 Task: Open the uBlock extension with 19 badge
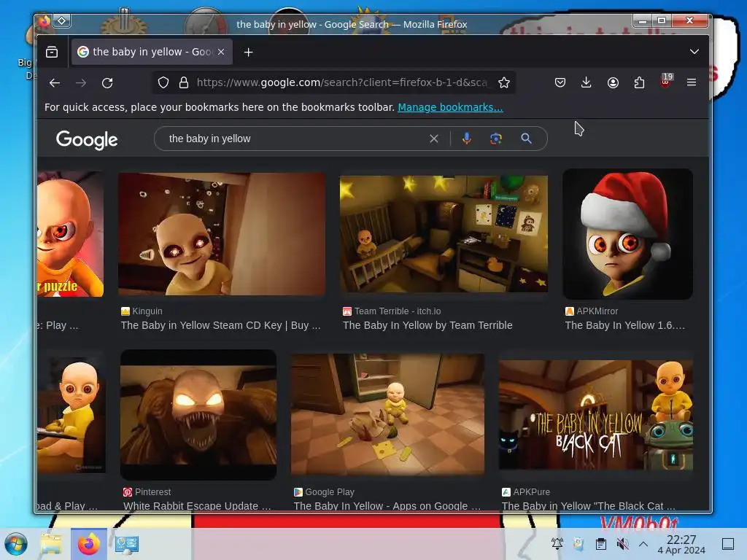666,81
